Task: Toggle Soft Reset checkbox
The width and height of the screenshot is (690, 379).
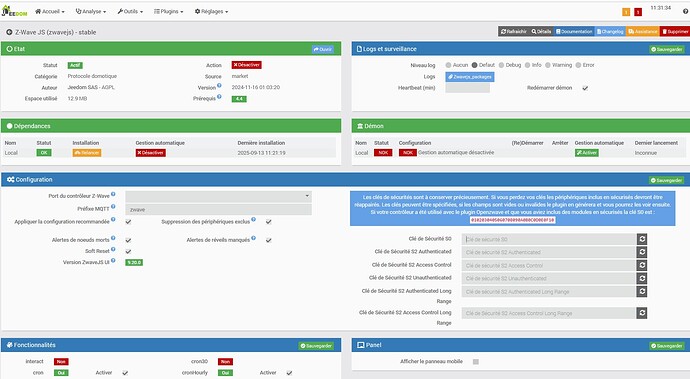Action: (x=128, y=251)
